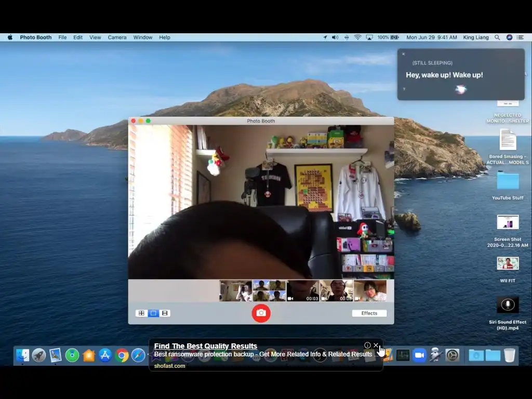Open the Camera menu
The image size is (532, 399).
click(x=117, y=37)
